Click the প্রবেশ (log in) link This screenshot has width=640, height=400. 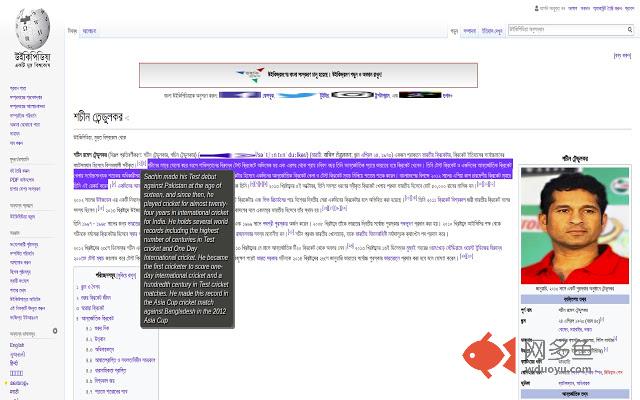629,8
